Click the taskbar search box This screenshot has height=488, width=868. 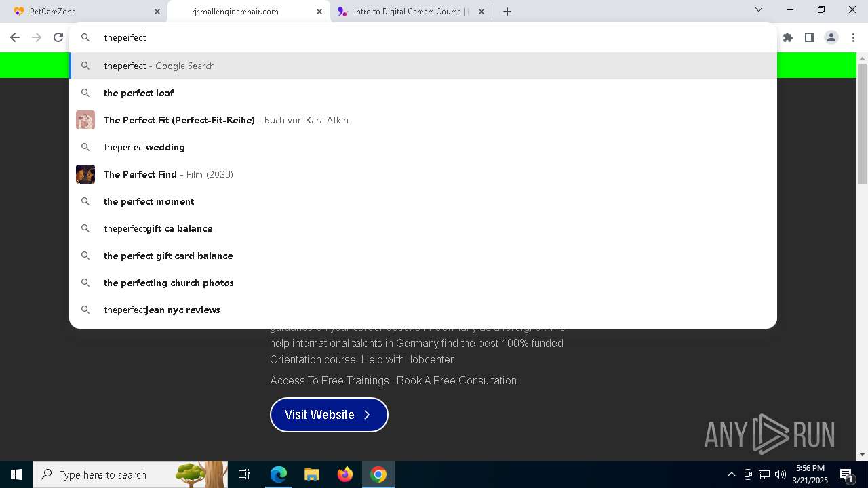coord(130,474)
